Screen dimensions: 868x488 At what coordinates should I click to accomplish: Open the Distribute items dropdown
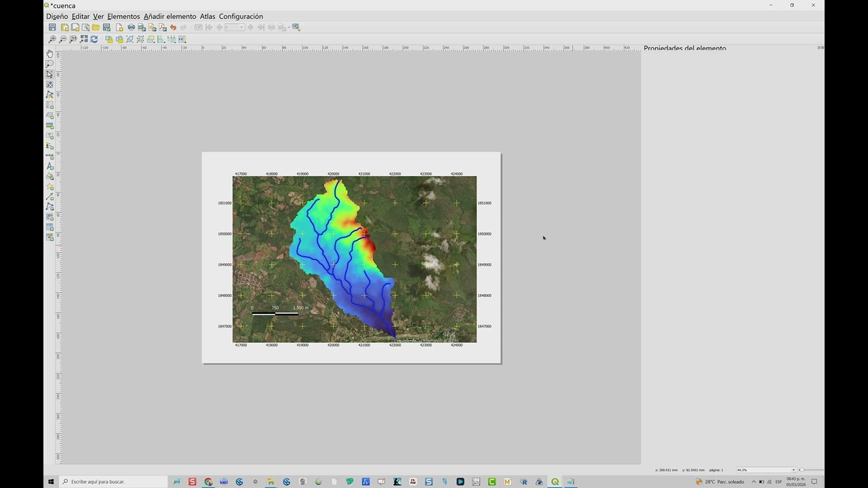pos(172,39)
